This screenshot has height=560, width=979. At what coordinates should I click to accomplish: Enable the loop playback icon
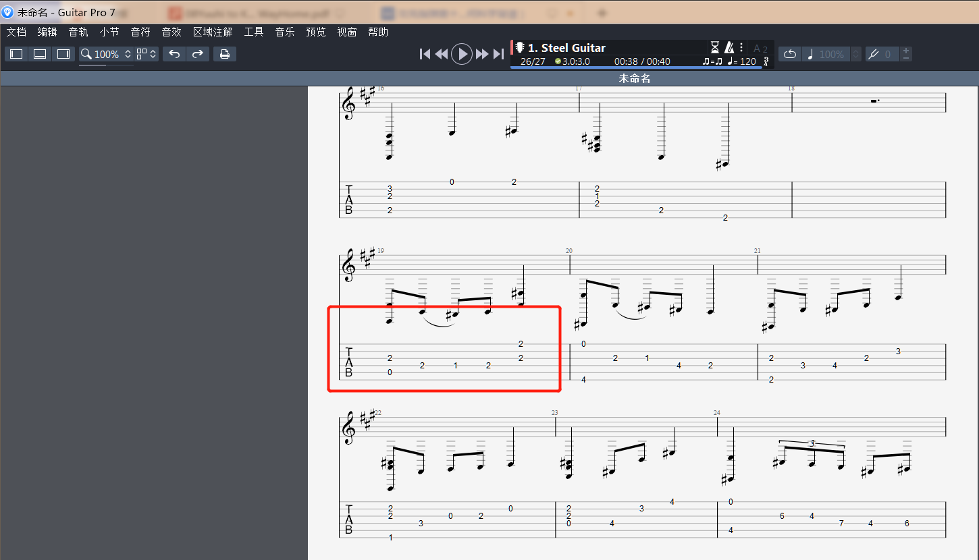coord(789,54)
